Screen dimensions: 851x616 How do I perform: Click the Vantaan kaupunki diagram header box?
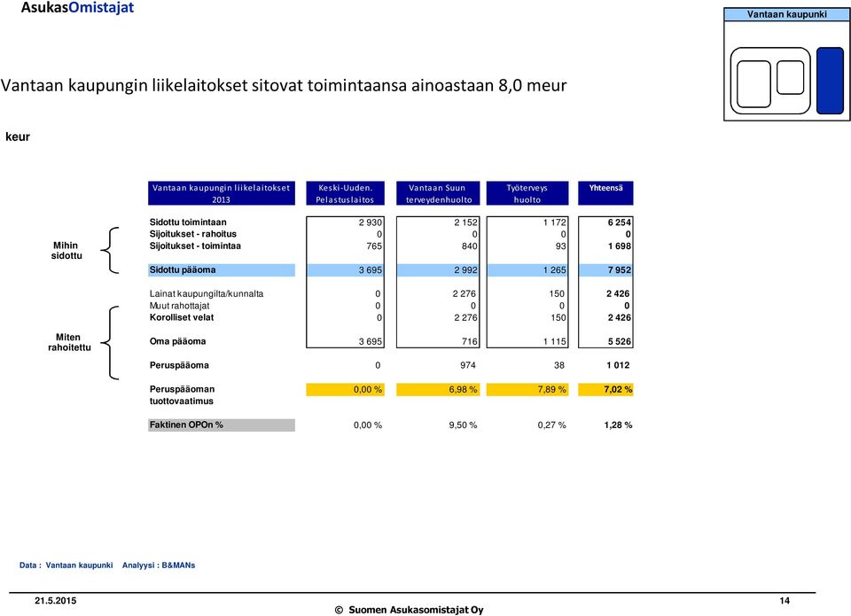pyautogui.click(x=787, y=15)
